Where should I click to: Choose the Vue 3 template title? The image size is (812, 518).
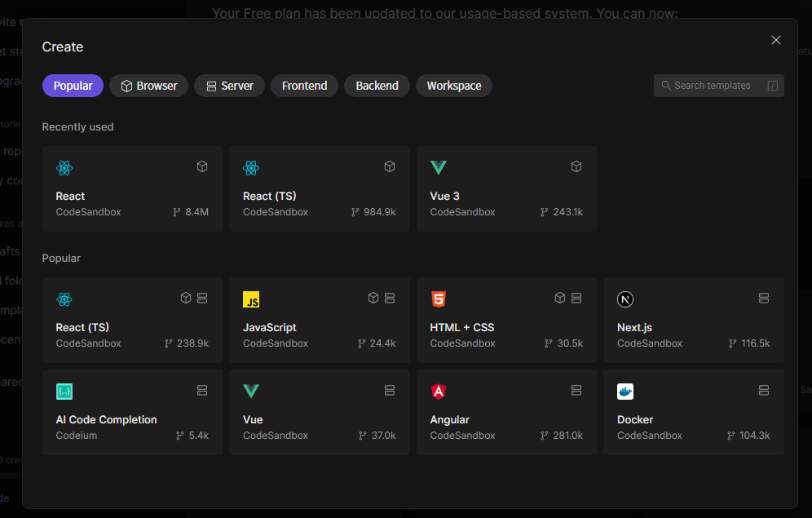tap(445, 196)
